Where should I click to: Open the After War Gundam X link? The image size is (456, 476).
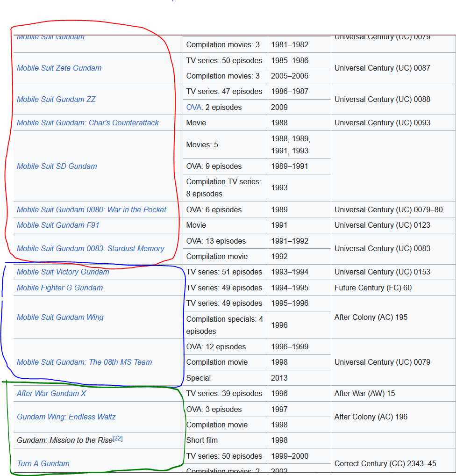51,393
